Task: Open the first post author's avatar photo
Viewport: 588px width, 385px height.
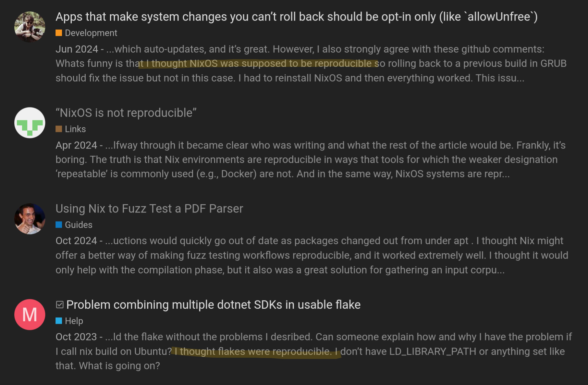Action: coord(30,27)
